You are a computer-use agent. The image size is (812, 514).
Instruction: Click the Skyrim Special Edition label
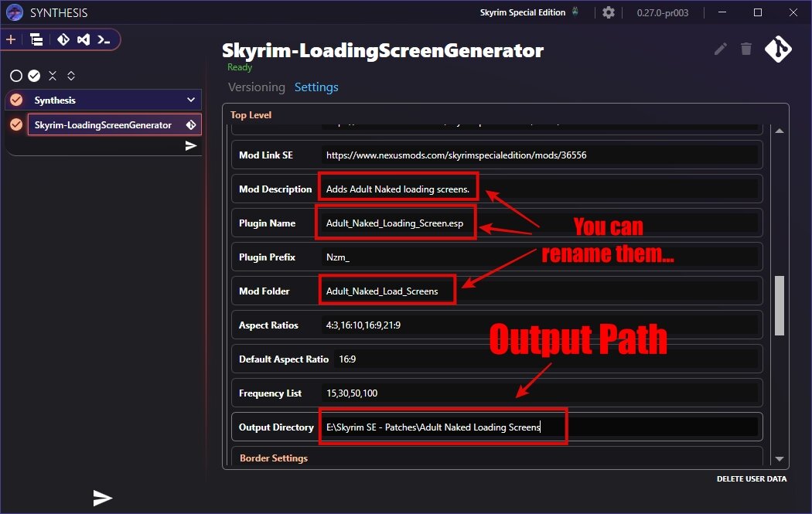[x=522, y=12]
